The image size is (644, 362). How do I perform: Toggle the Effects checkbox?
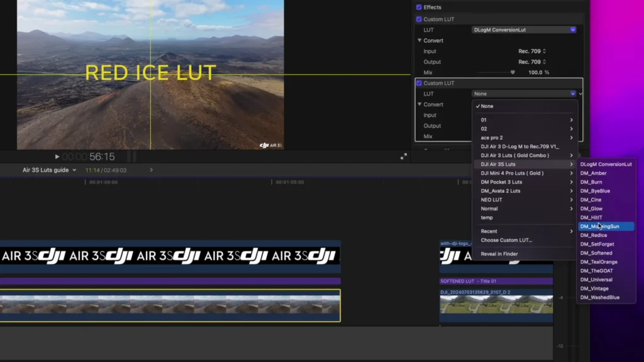point(419,8)
